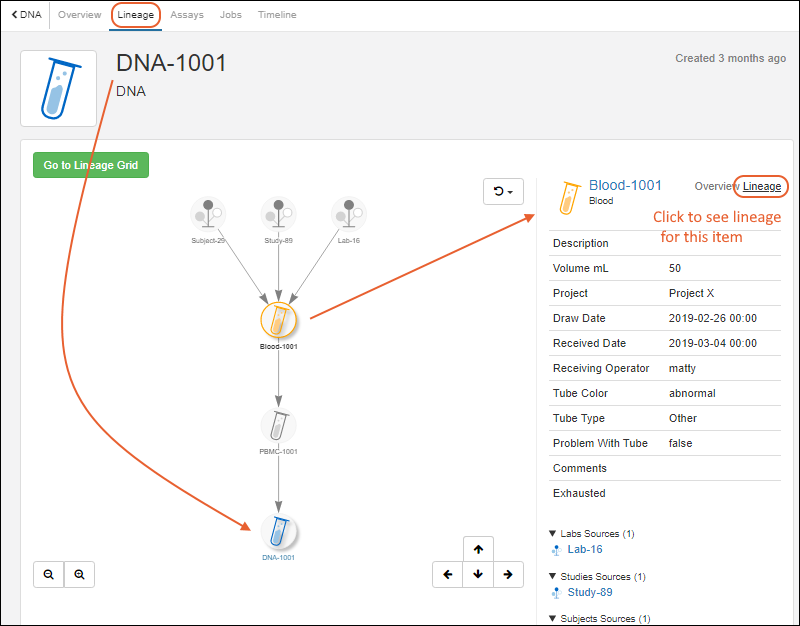Collapse the Studies Sources section
800x626 pixels.
(553, 577)
